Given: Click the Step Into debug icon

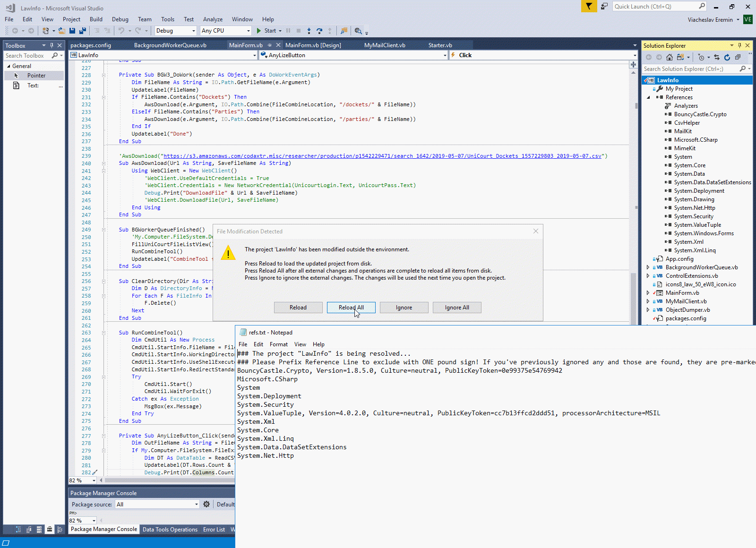Looking at the screenshot, I should (309, 31).
